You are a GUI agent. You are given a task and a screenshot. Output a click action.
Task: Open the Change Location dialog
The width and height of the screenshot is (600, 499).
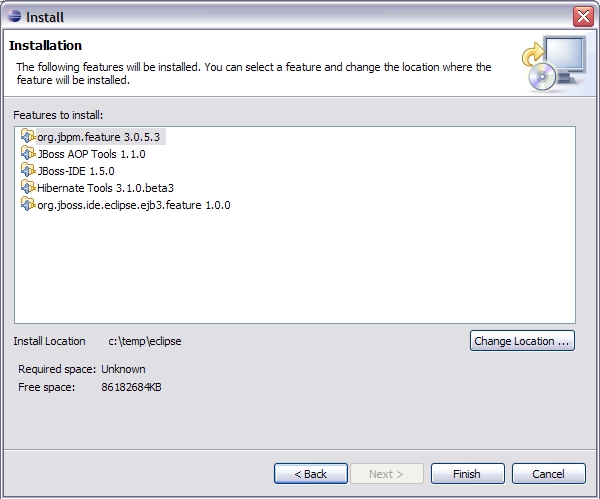pos(522,341)
